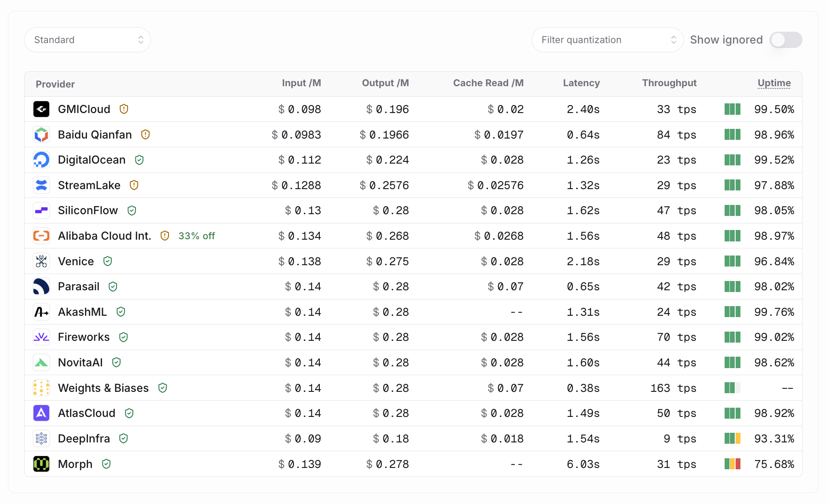Click the $0.02576 cache read price
The height and width of the screenshot is (504, 828).
tap(495, 185)
